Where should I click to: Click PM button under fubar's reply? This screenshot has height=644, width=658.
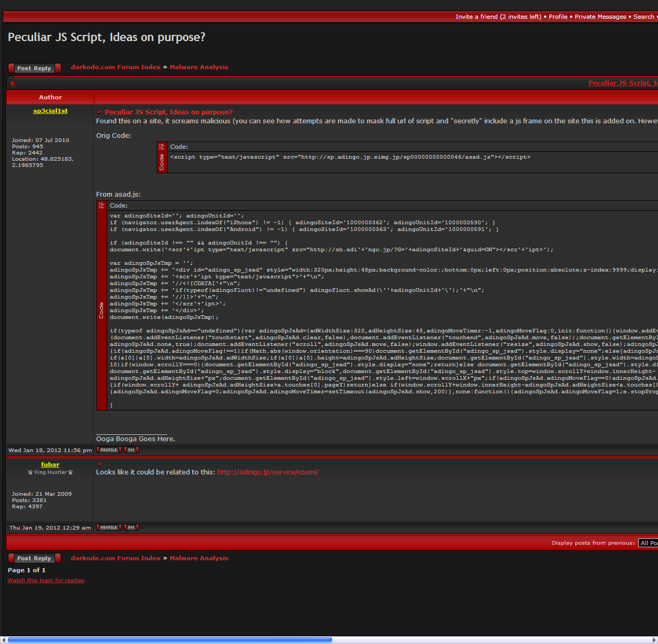pos(131,527)
